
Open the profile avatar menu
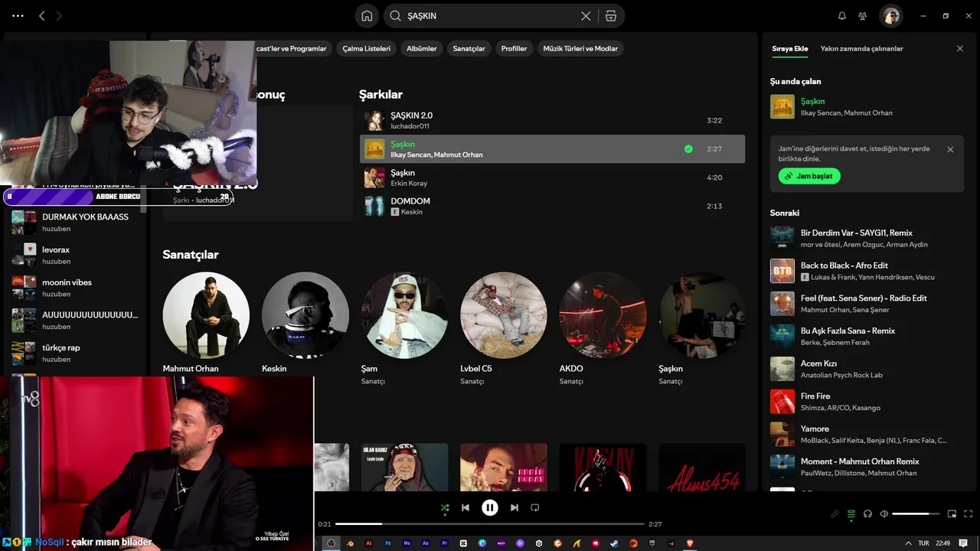[x=890, y=15]
